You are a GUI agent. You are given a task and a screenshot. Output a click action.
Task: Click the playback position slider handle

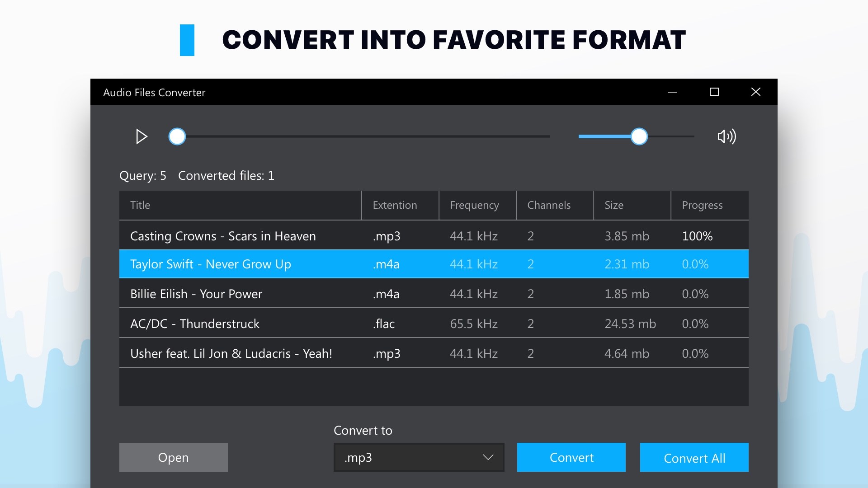coord(177,136)
